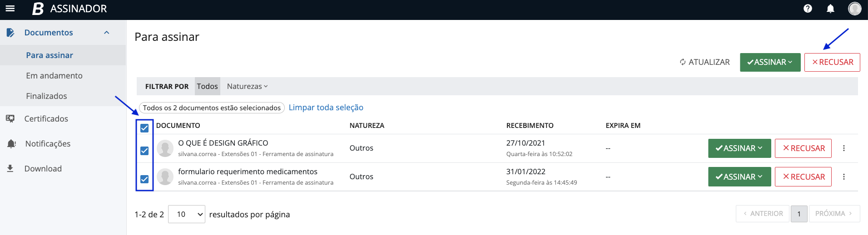Click the Download arrow icon in sidebar
Screen dimensions: 868x235
(10, 169)
